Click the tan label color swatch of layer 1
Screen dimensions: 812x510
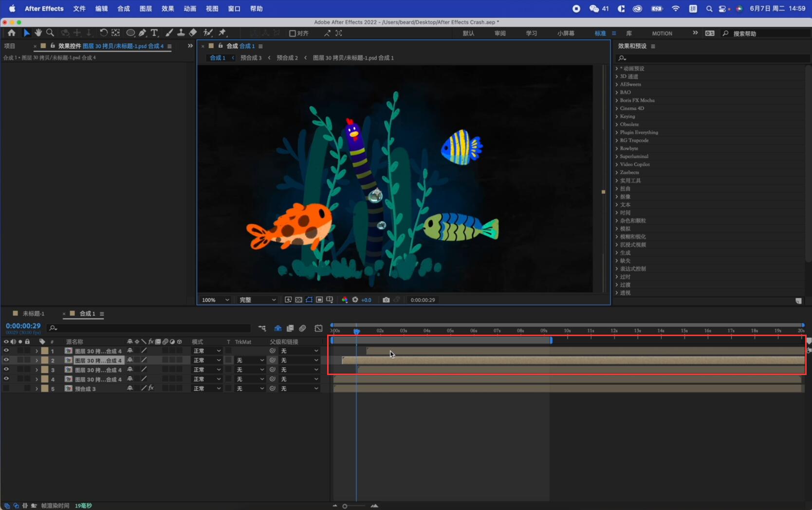(x=45, y=351)
